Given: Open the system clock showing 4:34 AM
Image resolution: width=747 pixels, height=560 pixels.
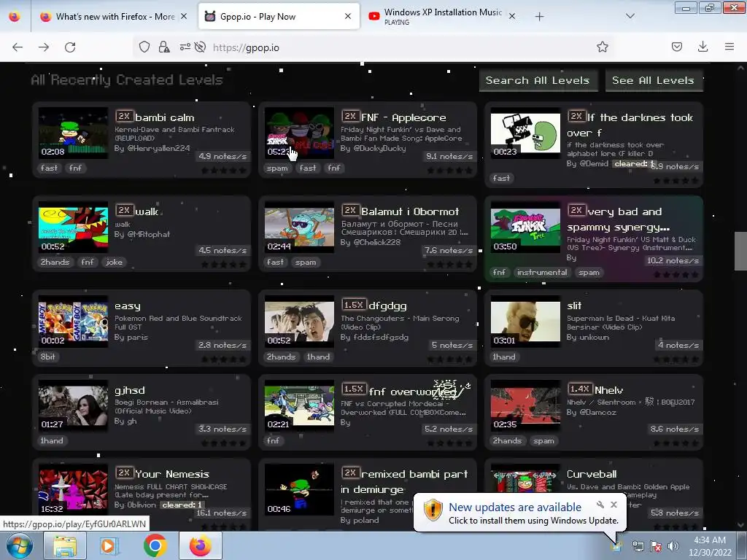Looking at the screenshot, I should (710, 546).
